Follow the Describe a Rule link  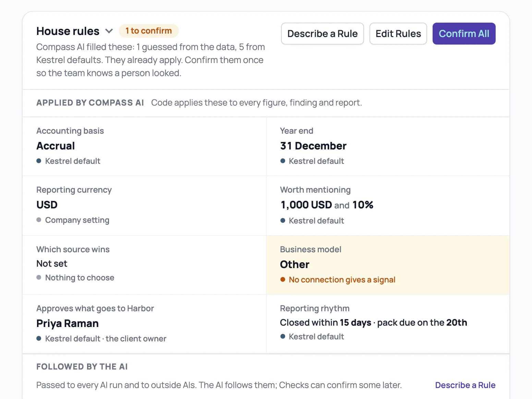(465, 385)
